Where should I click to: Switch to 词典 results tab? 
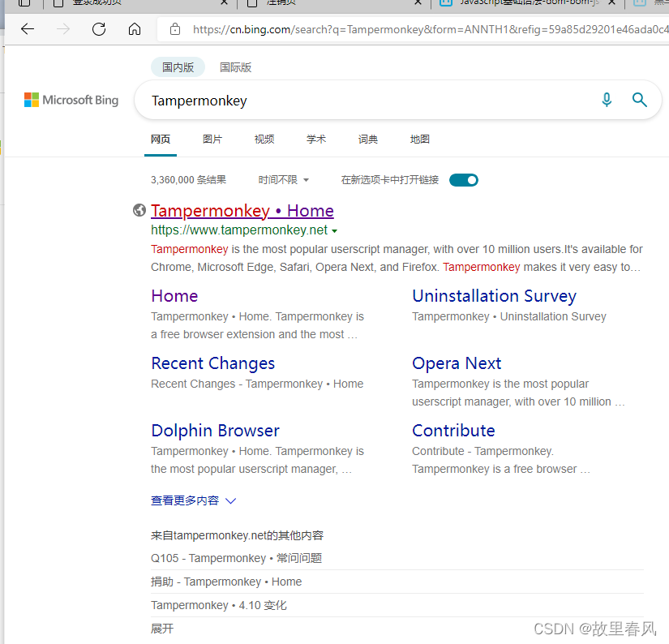pyautogui.click(x=368, y=140)
